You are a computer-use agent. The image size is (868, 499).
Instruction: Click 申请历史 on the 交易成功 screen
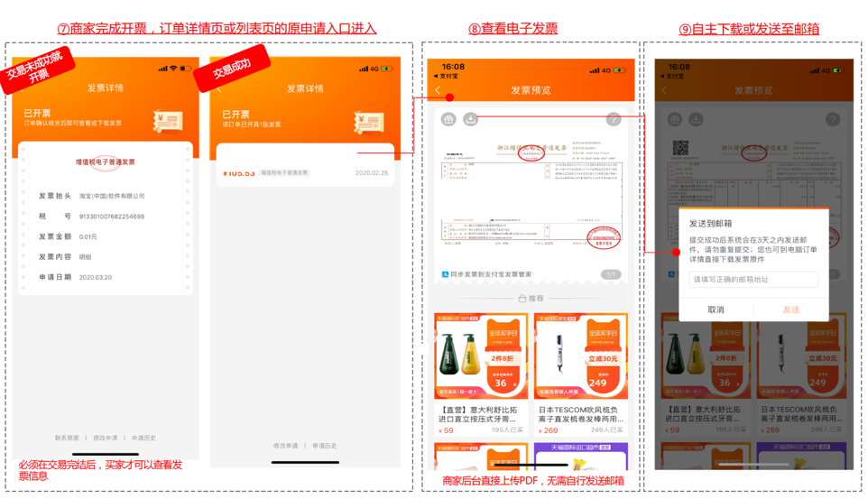pyautogui.click(x=325, y=446)
